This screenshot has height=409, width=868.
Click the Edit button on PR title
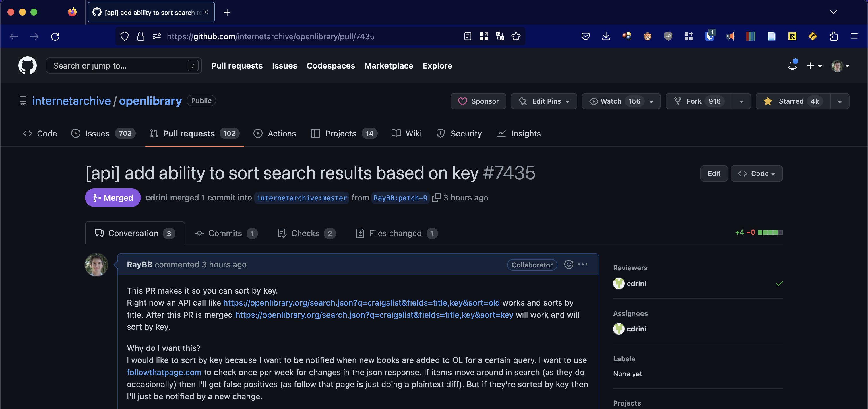click(x=714, y=173)
